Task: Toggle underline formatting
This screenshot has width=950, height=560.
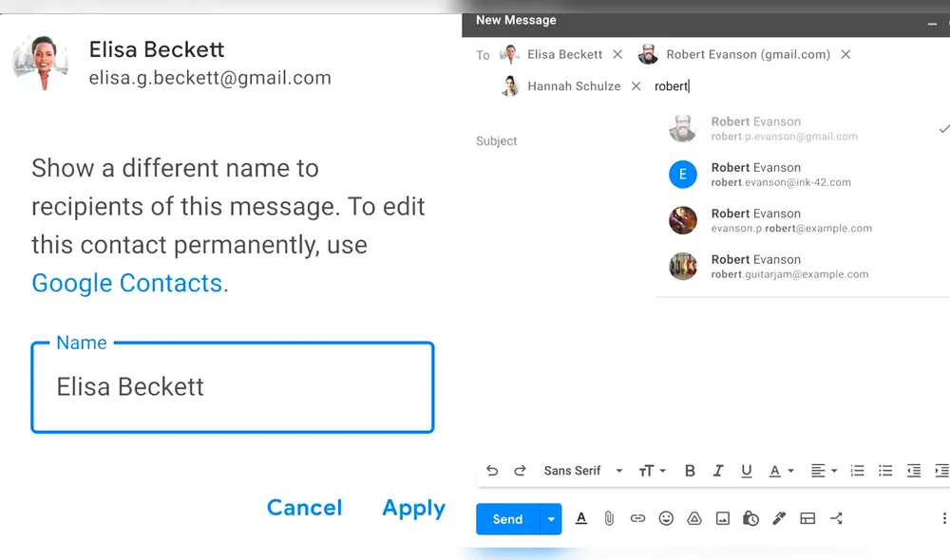Action: (x=747, y=470)
